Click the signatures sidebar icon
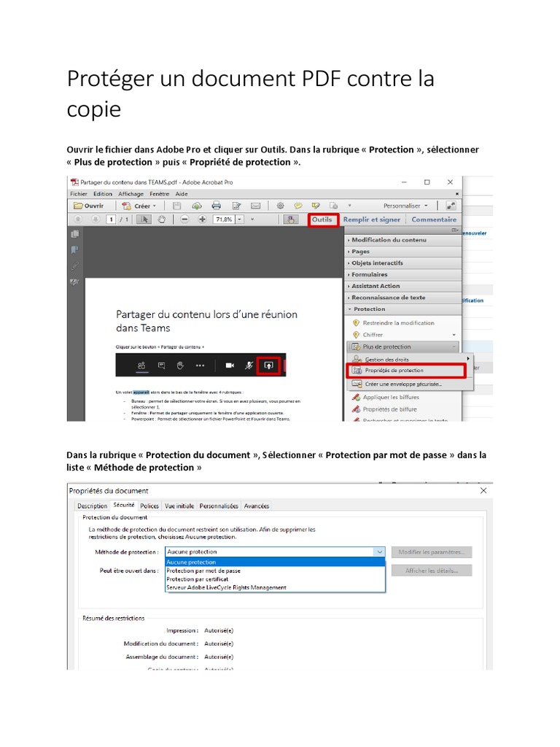Screen dimensions: 560x747 pos(75,282)
